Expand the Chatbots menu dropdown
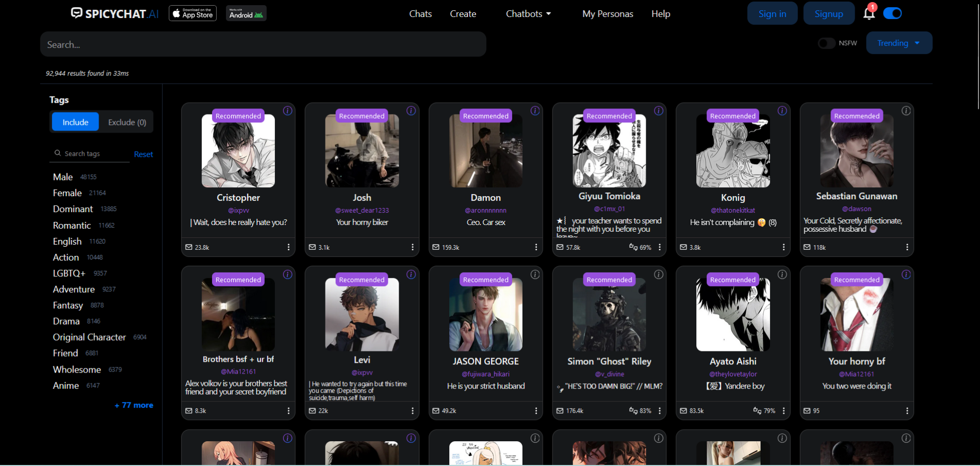This screenshot has width=980, height=466. [528, 14]
